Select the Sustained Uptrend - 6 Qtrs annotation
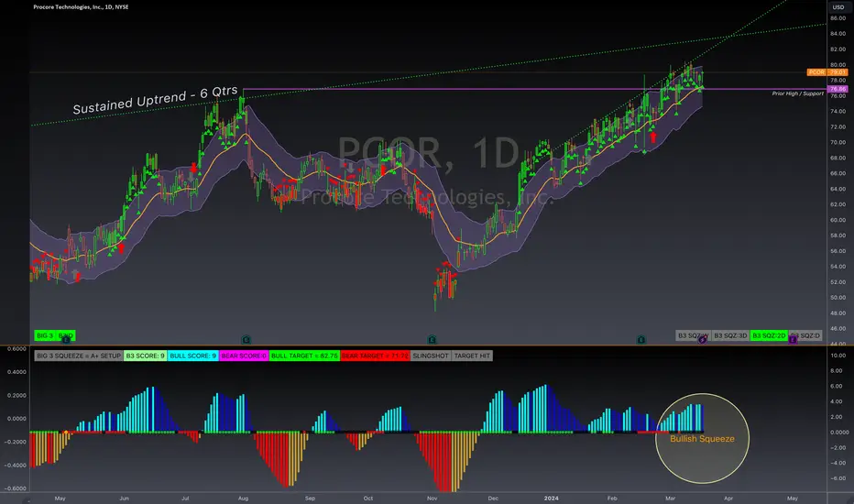 (155, 100)
